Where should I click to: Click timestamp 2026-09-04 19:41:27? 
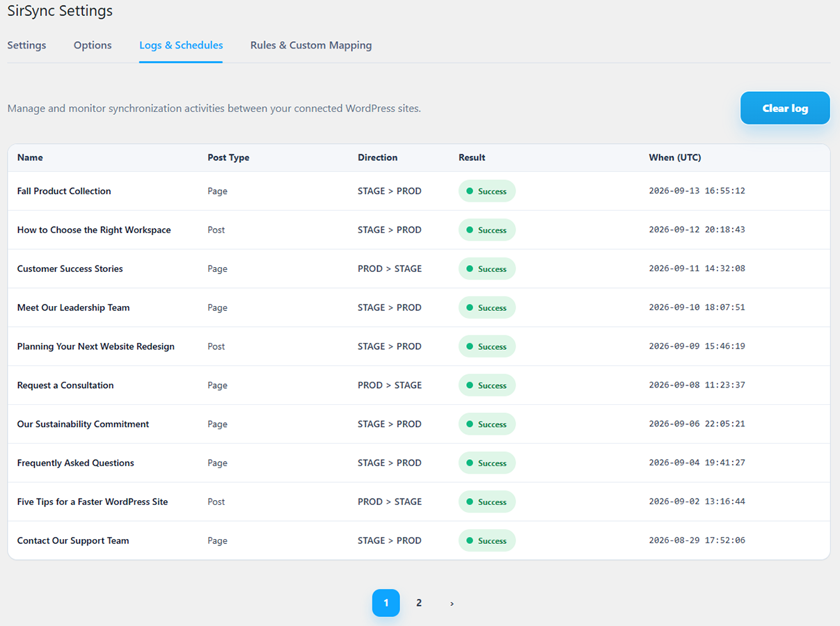pos(697,464)
